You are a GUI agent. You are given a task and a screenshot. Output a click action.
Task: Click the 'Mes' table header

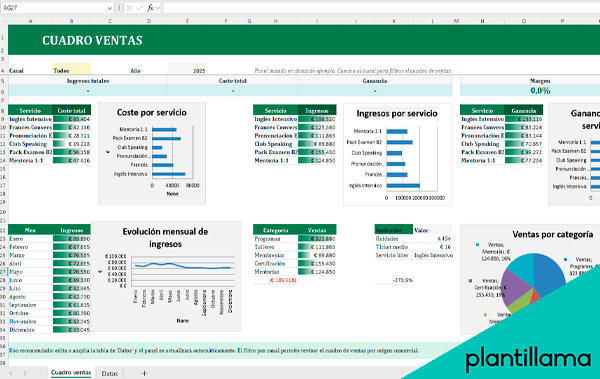(30, 230)
